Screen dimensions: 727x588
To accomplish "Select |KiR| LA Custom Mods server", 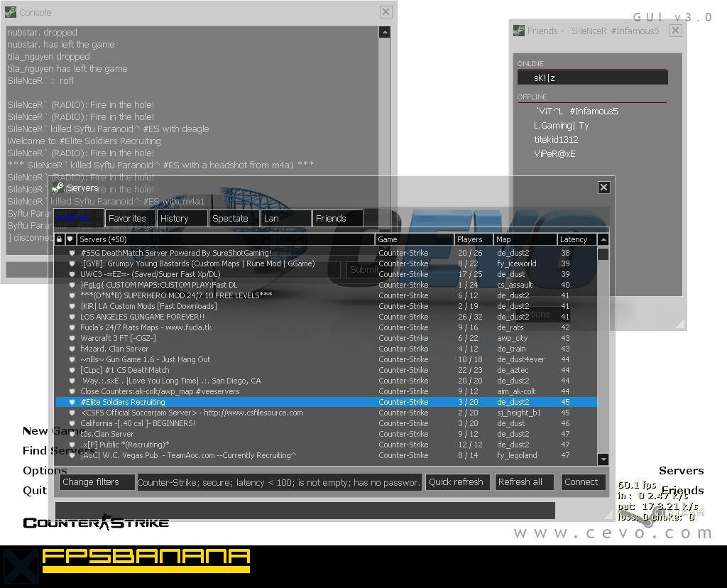I will point(327,306).
